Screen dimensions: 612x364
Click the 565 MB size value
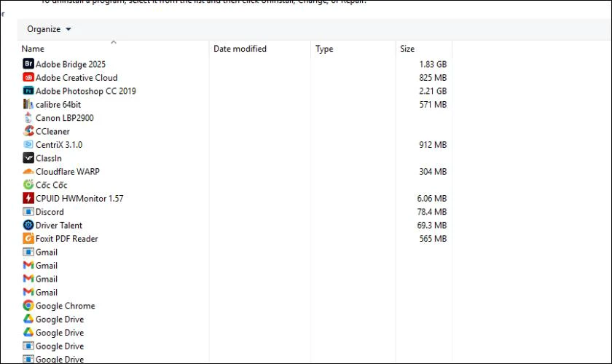coord(433,239)
